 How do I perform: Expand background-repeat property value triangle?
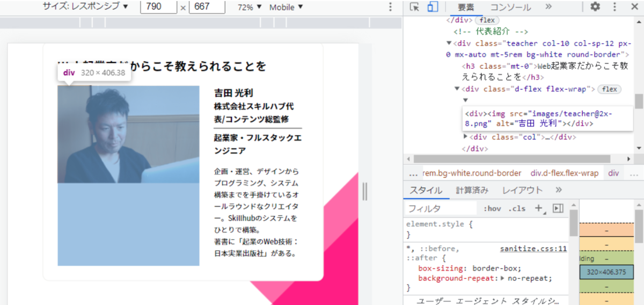click(x=502, y=278)
